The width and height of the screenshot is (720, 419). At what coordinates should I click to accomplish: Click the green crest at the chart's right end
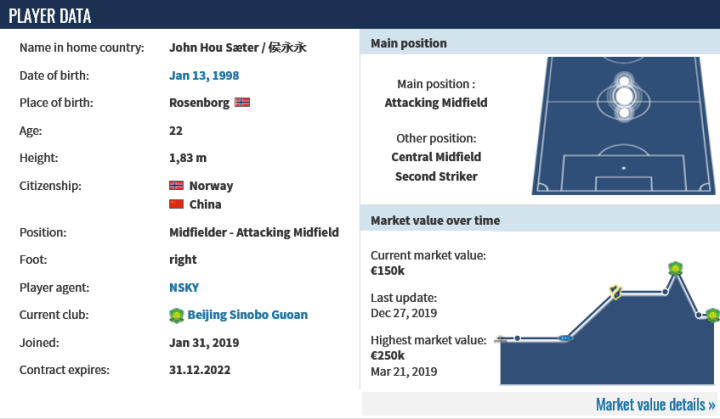pos(711,316)
